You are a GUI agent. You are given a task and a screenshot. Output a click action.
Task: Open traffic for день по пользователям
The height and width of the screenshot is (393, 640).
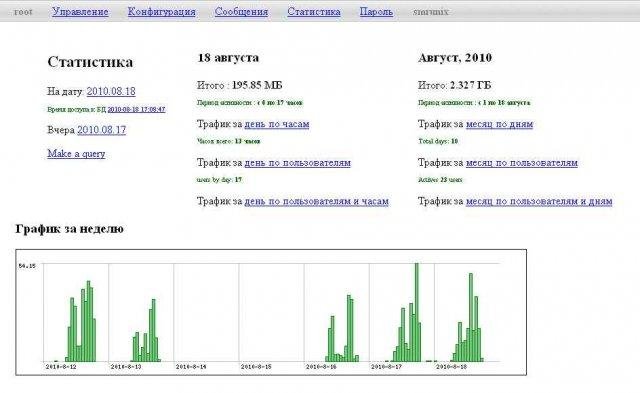[297, 162]
